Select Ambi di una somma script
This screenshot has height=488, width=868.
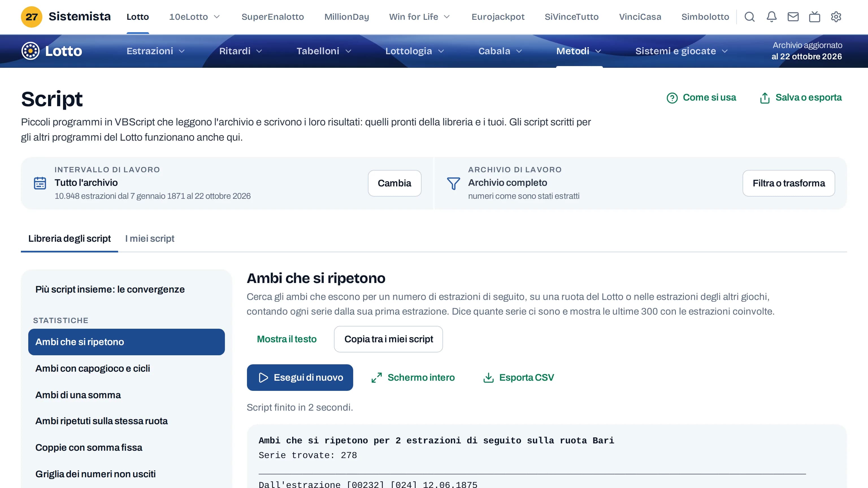pyautogui.click(x=126, y=395)
